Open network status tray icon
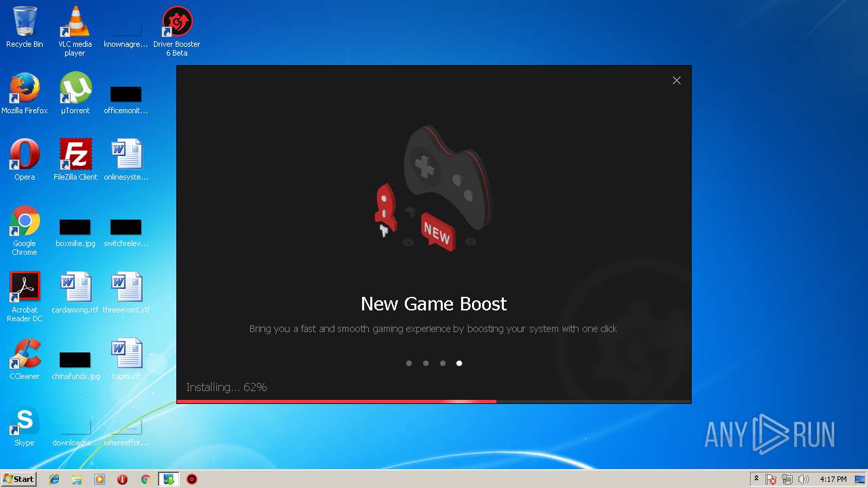 click(787, 479)
